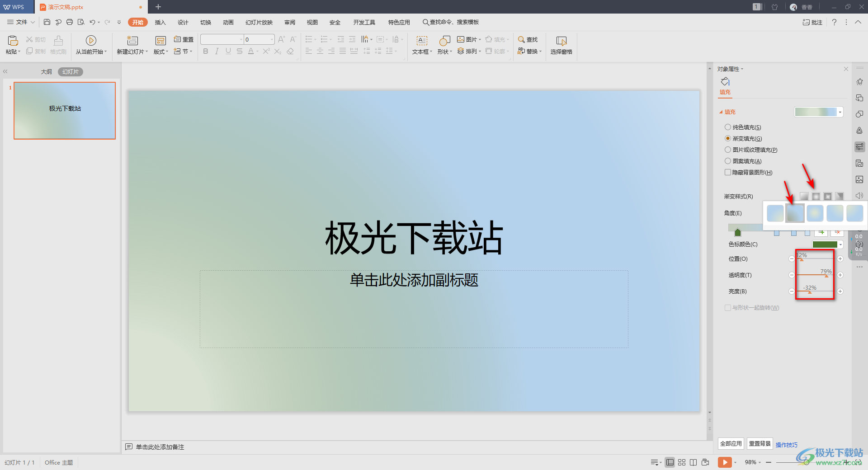Click the Undo arrow icon
This screenshot has height=470, width=868.
(92, 22)
